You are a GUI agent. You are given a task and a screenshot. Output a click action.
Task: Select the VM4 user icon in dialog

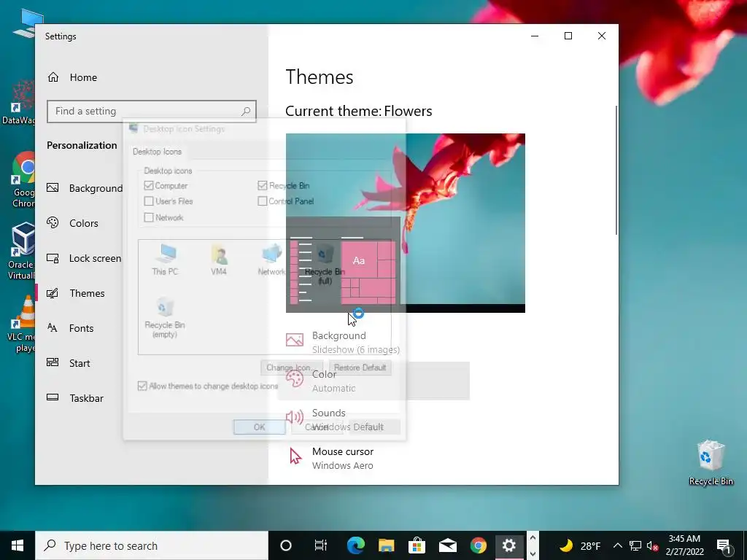click(219, 260)
